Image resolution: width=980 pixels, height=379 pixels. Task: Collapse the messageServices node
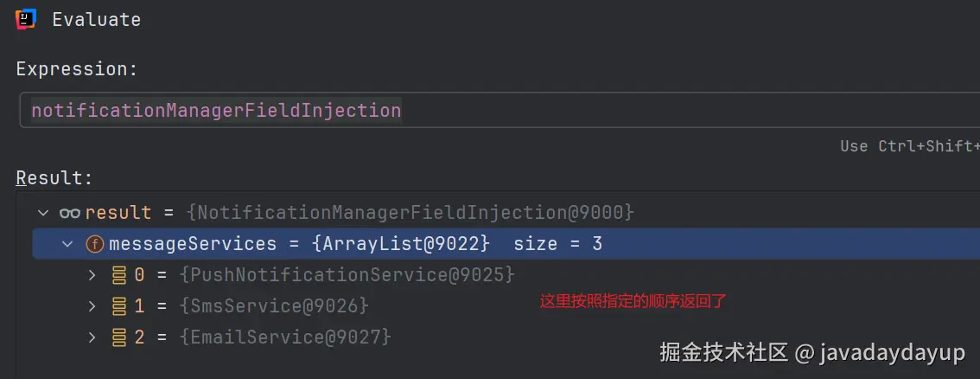[x=67, y=244]
